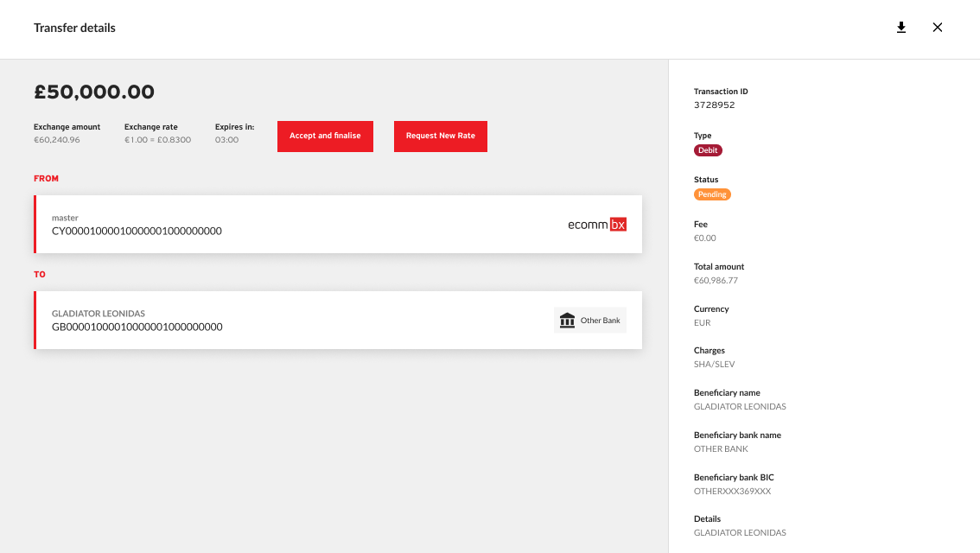The height and width of the screenshot is (553, 980).
Task: Click exchange rate €1.00 = £0.8300
Action: tap(157, 140)
